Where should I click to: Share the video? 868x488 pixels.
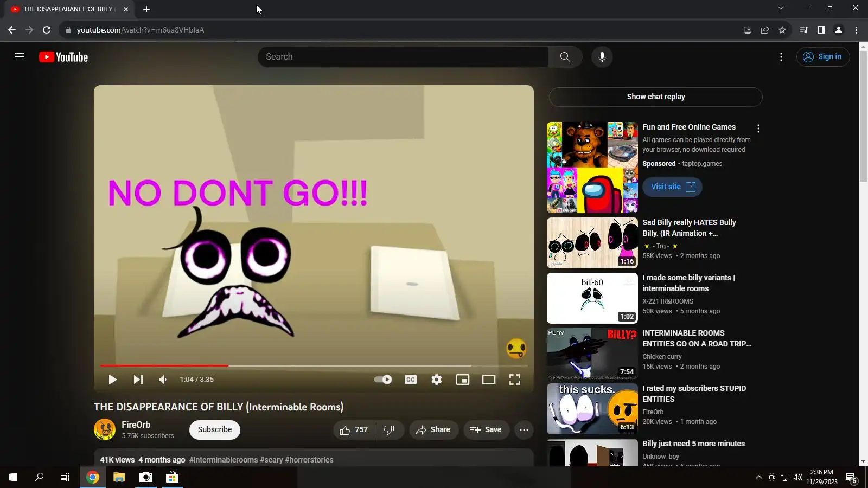[x=433, y=430]
